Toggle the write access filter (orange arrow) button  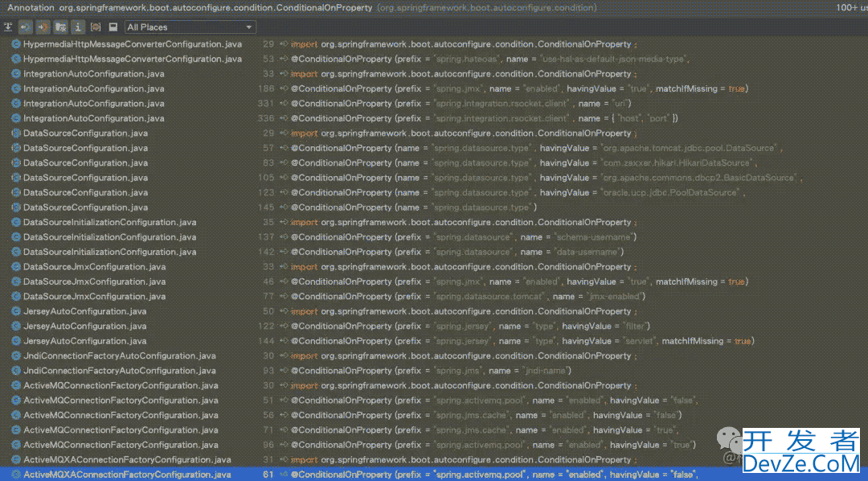click(43, 27)
